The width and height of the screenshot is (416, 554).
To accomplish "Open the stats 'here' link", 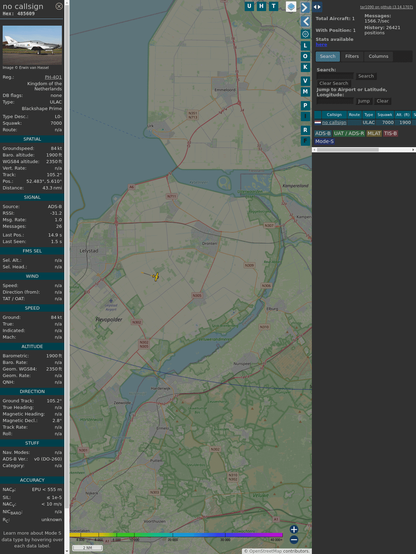I will (321, 45).
